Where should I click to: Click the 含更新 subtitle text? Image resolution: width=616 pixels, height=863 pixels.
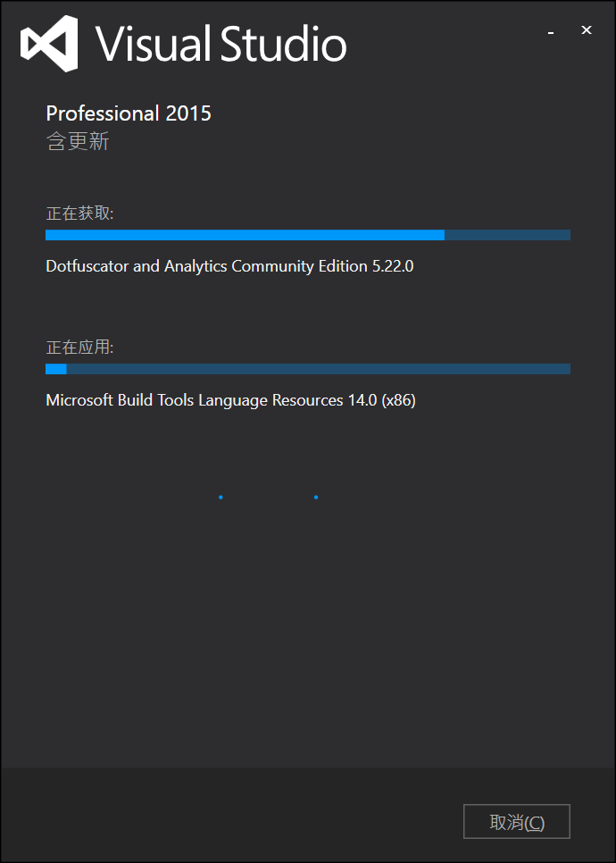[x=78, y=142]
